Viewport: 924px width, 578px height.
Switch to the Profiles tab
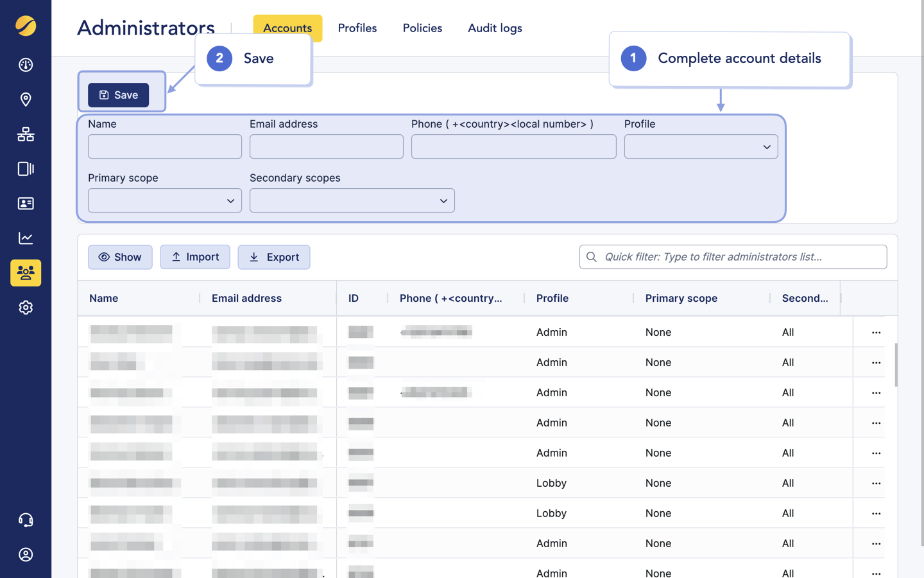[357, 28]
